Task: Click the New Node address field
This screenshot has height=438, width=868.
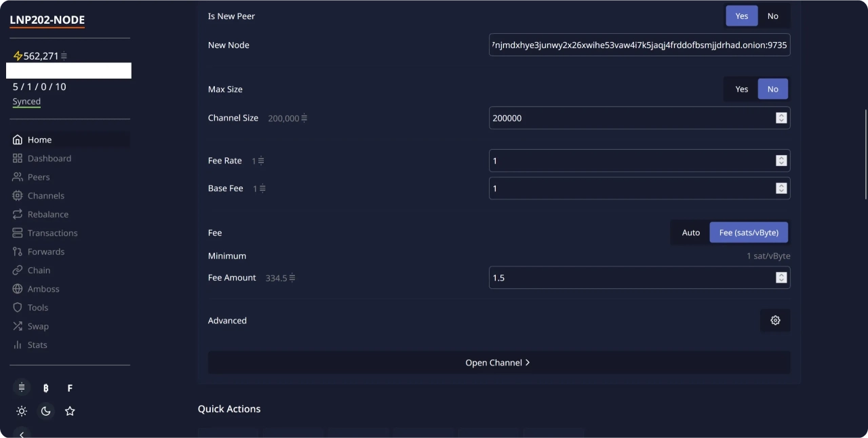Action: (639, 45)
